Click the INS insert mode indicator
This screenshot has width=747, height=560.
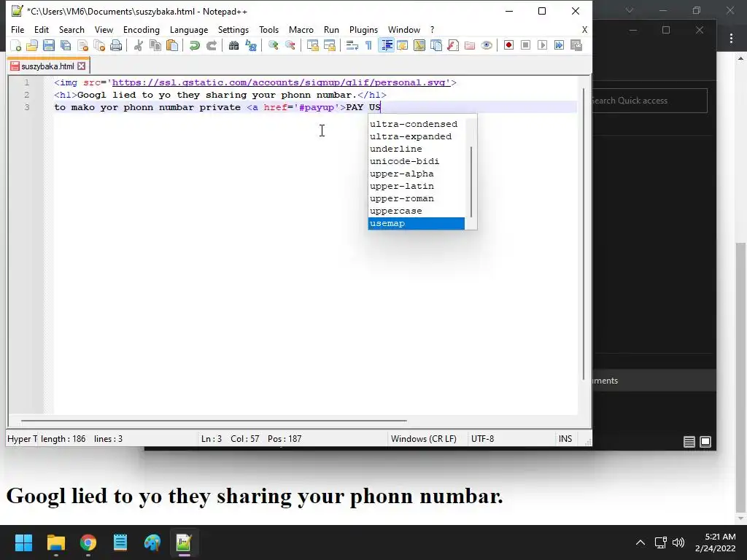click(565, 438)
